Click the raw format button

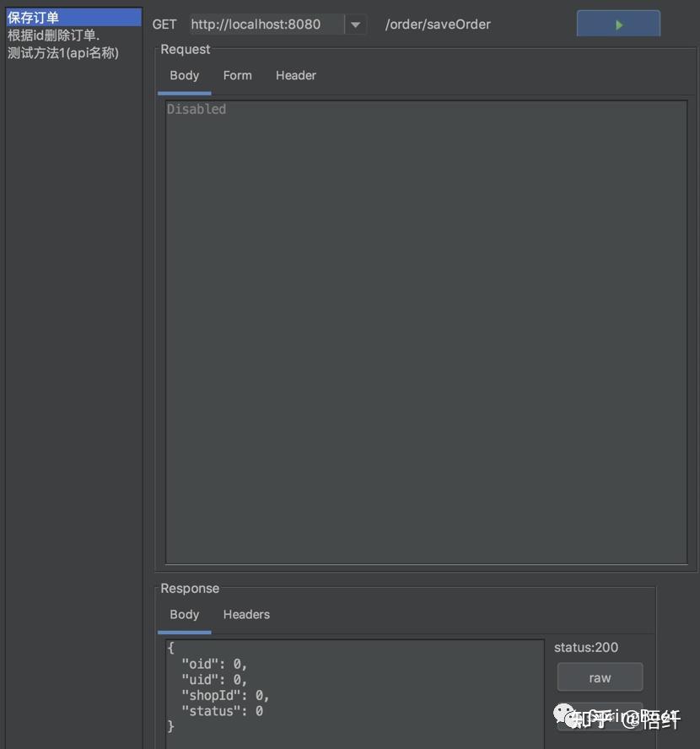[x=600, y=677]
